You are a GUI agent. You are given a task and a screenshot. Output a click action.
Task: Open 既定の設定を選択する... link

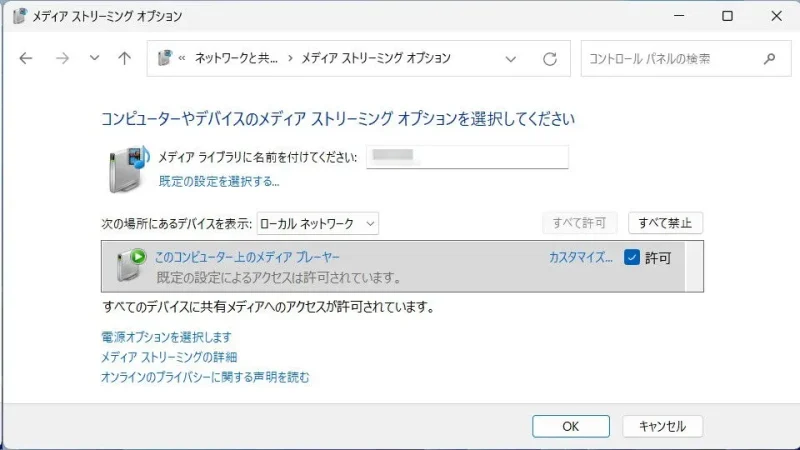(x=219, y=182)
